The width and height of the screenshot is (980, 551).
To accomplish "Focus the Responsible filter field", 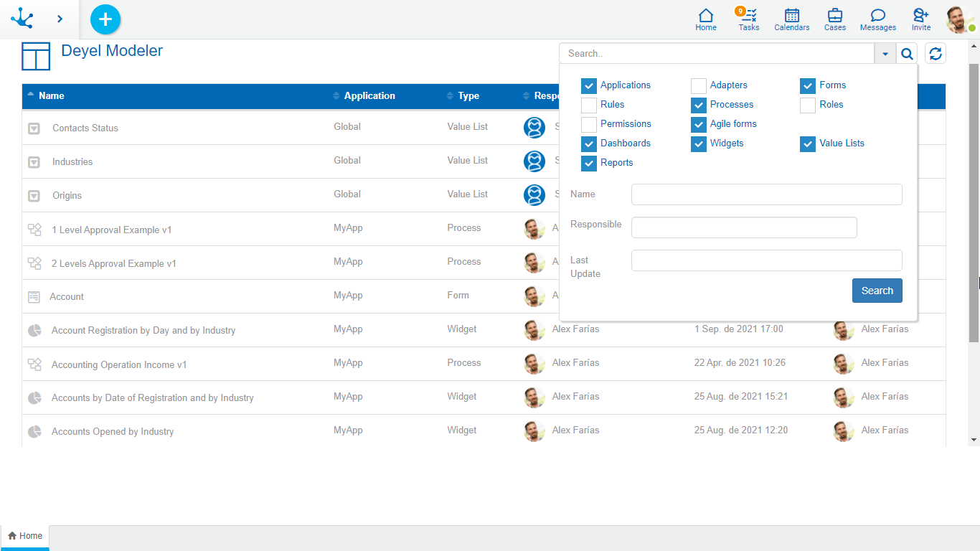I will 744,227.
